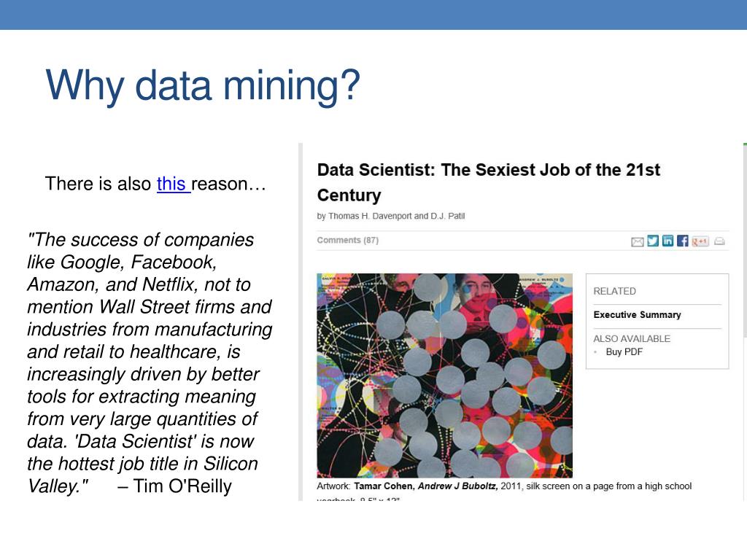This screenshot has height=560, width=747.
Task: Share on LinkedIn using the in icon
Action: pos(667,241)
